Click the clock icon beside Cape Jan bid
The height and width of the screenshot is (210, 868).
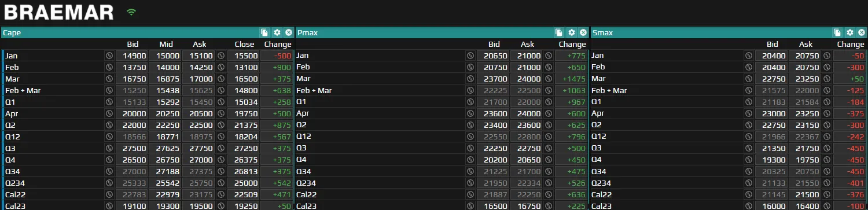click(x=109, y=56)
